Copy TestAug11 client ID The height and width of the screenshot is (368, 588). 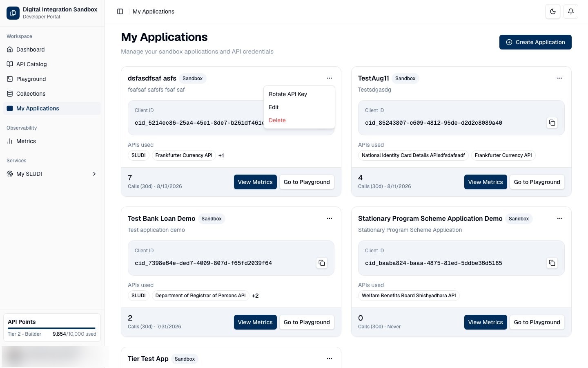point(552,123)
